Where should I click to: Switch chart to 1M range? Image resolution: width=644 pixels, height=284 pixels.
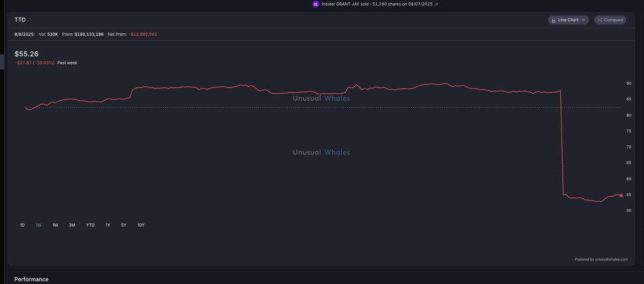click(x=55, y=225)
